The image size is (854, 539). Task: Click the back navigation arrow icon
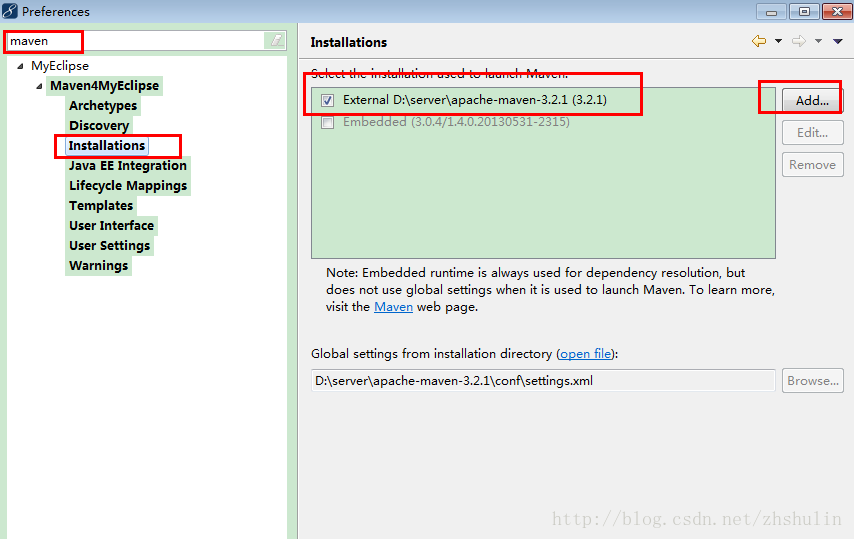(x=759, y=41)
